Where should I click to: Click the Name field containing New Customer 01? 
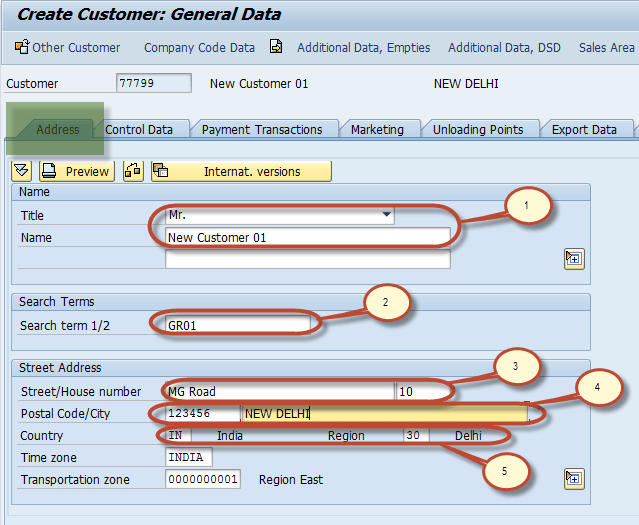coord(308,238)
